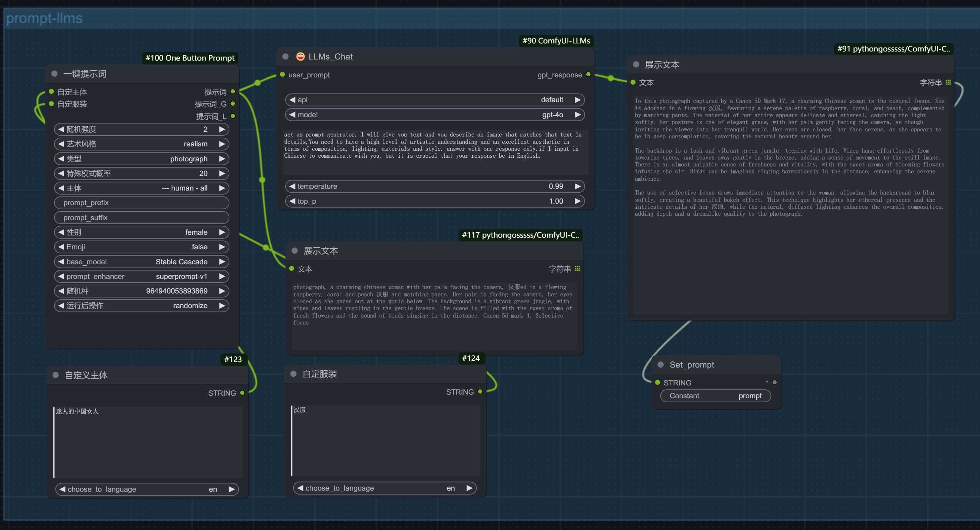Click the Set_prompt asterisk output socket
Image resolution: width=980 pixels, height=530 pixels.
(x=775, y=383)
